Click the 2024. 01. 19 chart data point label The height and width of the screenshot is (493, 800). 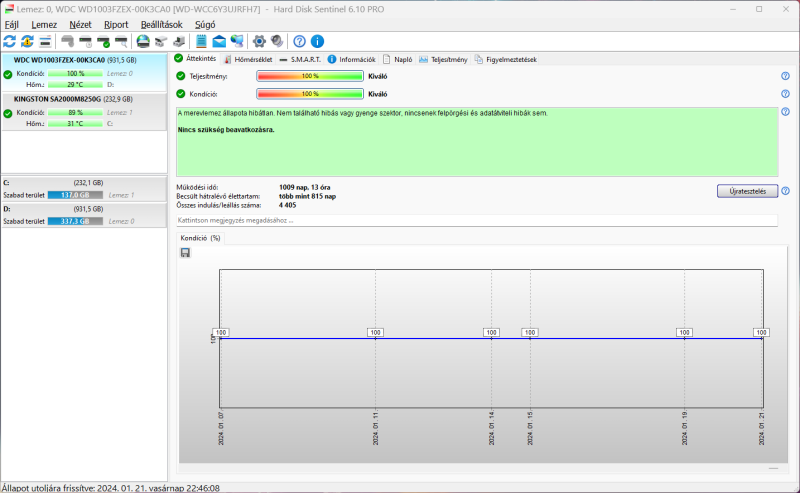(x=684, y=332)
